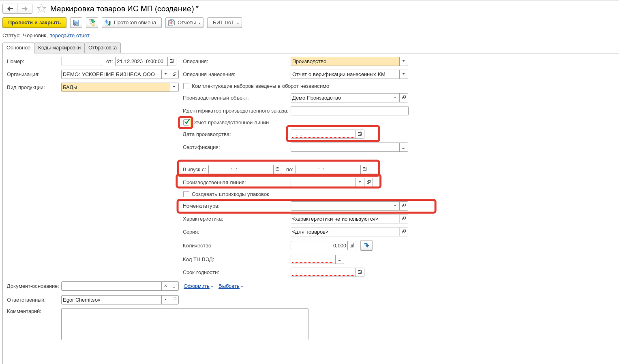Enable Создавать штрихкоды упаковок checkbox
This screenshot has height=364, width=619.
click(x=186, y=194)
